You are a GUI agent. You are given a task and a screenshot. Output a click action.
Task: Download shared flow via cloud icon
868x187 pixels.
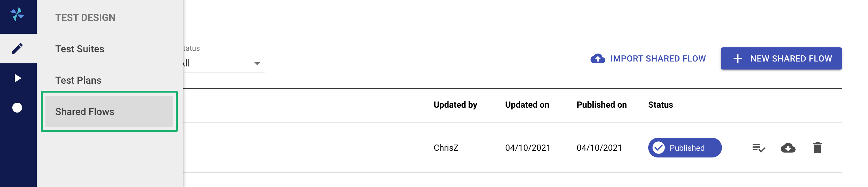pyautogui.click(x=788, y=148)
